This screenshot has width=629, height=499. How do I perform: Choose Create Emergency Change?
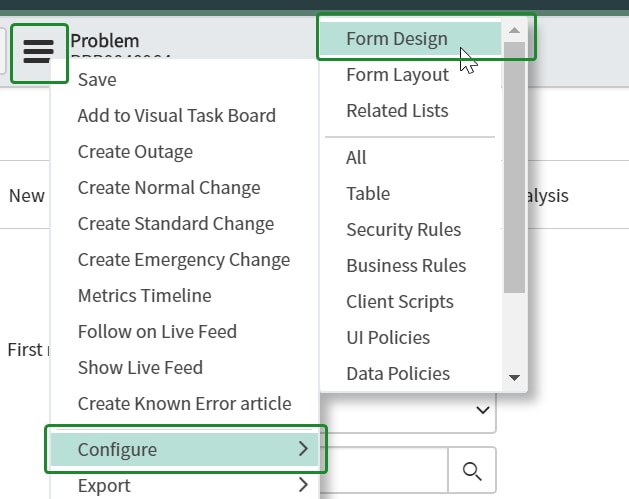click(185, 260)
